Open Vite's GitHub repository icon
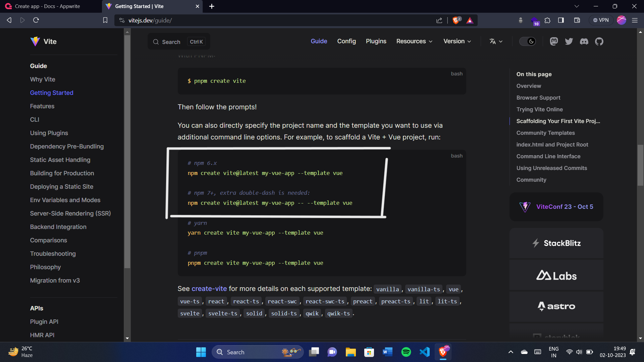Screen dimensions: 644x362 pos(599,41)
